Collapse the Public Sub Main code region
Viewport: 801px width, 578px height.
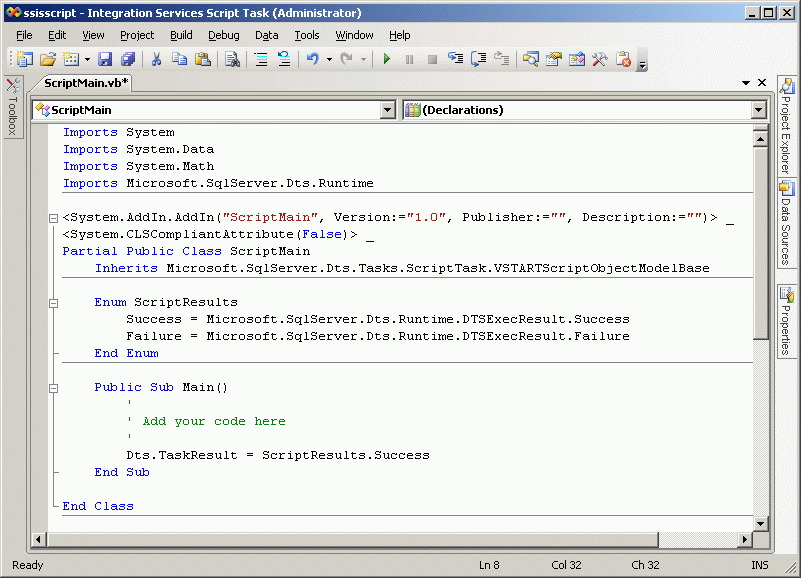click(x=53, y=386)
